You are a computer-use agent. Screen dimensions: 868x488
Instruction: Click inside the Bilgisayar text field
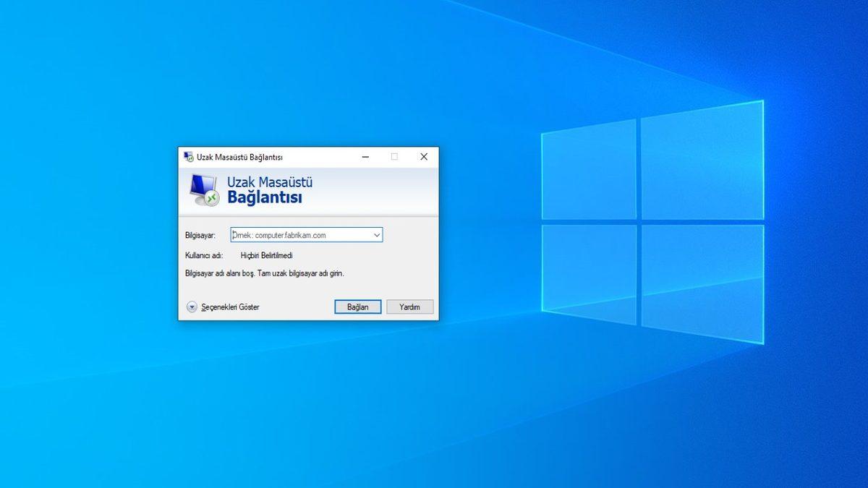click(x=304, y=234)
